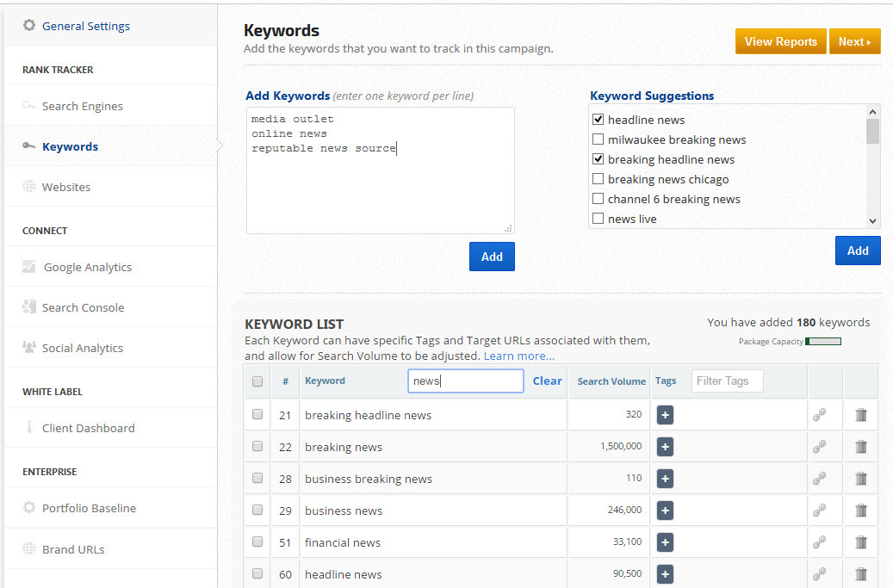
Task: Go to Google Analytics in sidebar
Action: 87,267
